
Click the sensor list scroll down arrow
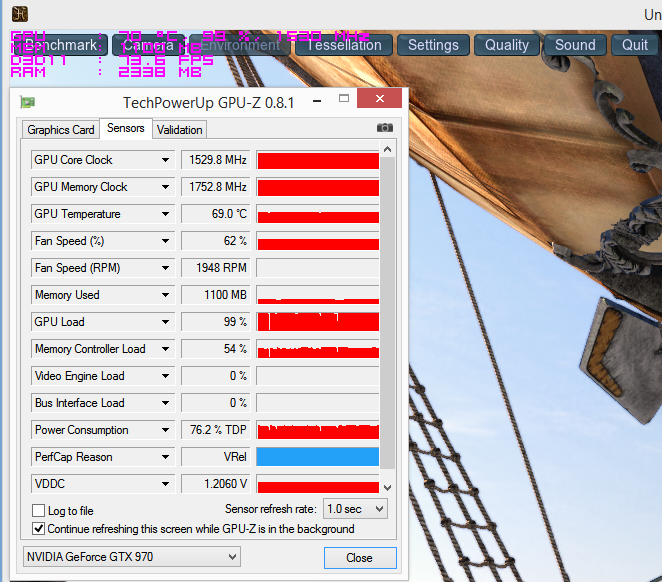coord(387,487)
